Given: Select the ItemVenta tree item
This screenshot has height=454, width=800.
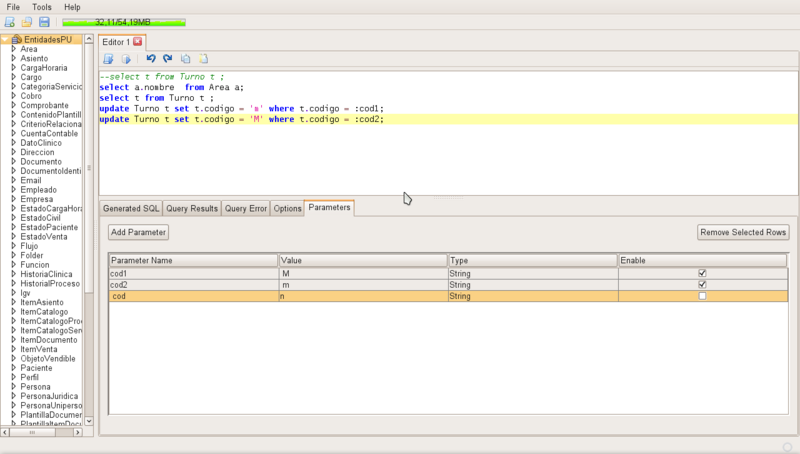Looking at the screenshot, I should 39,349.
